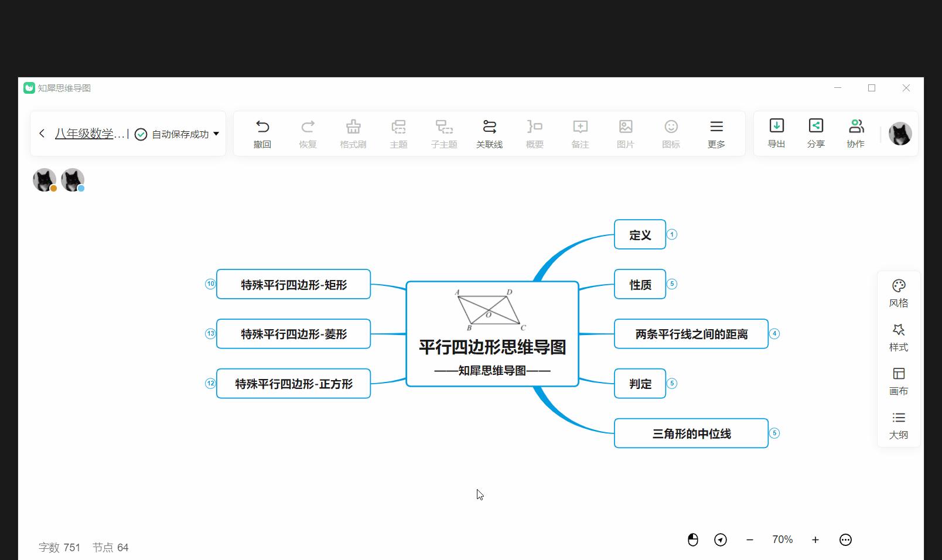Image resolution: width=942 pixels, height=560 pixels.
Task: Open the bottom-right ellipsis options menu
Action: tap(845, 539)
